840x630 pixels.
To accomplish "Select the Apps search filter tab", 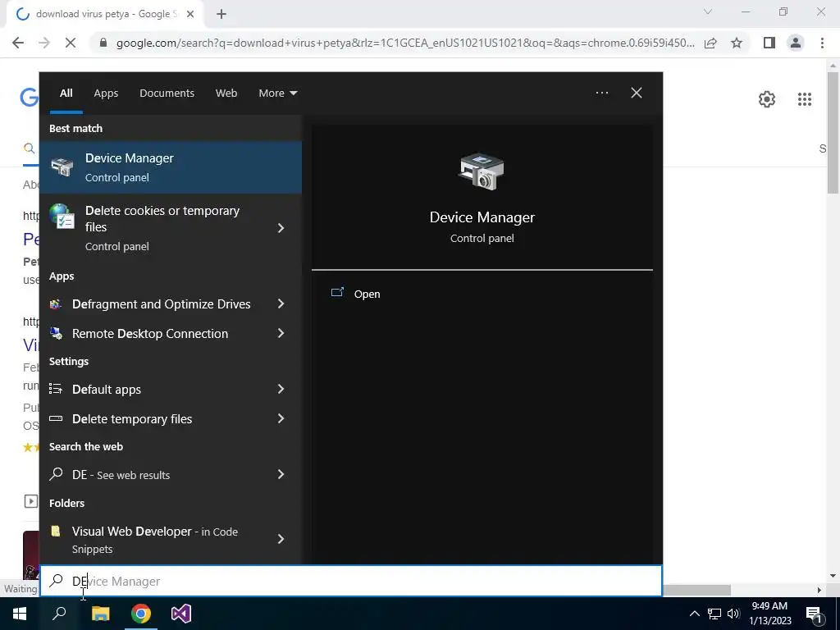I will pos(106,93).
